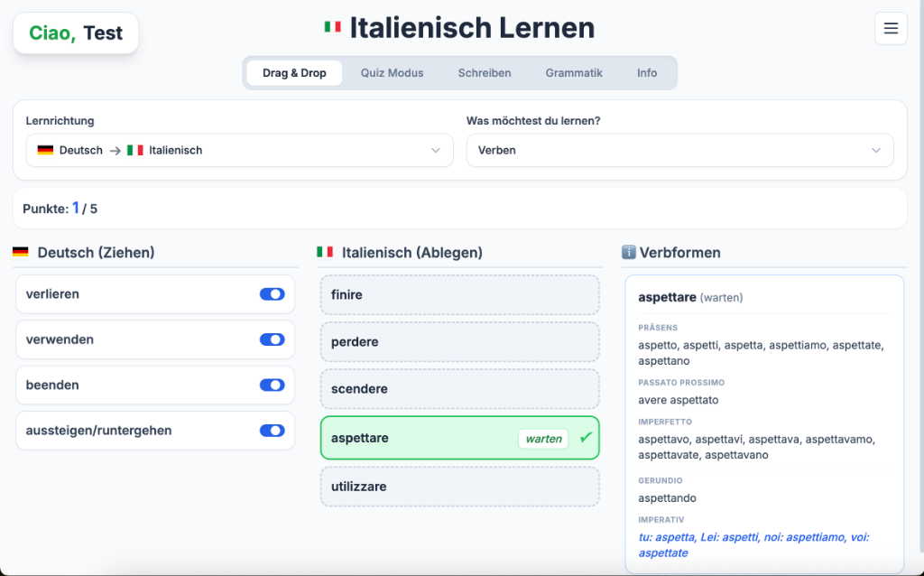Select the Schreiben tab
This screenshot has width=924, height=576.
pos(485,73)
